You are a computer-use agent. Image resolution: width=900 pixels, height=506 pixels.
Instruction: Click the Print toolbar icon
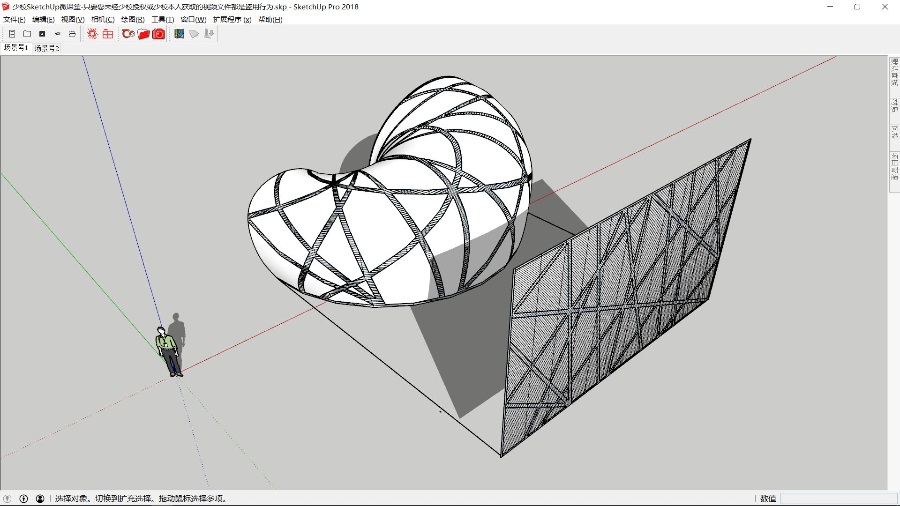pos(72,34)
